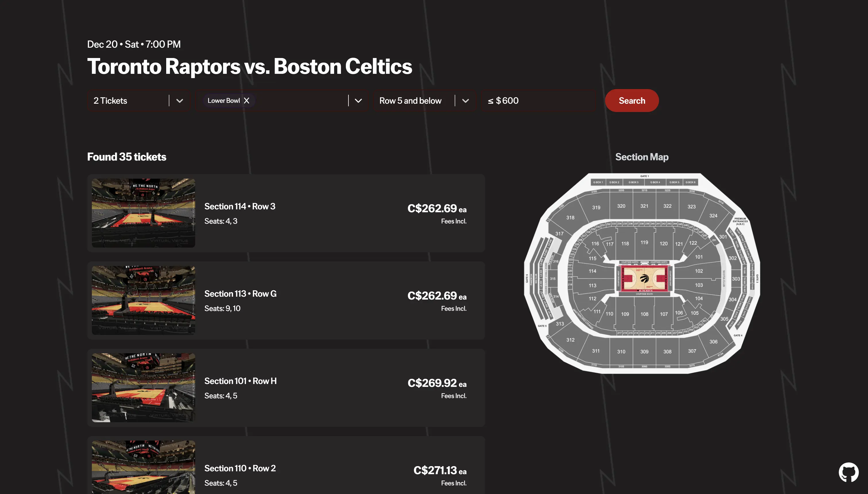The width and height of the screenshot is (868, 494).
Task: Remove the Lower Bowl filter tag
Action: pos(247,101)
